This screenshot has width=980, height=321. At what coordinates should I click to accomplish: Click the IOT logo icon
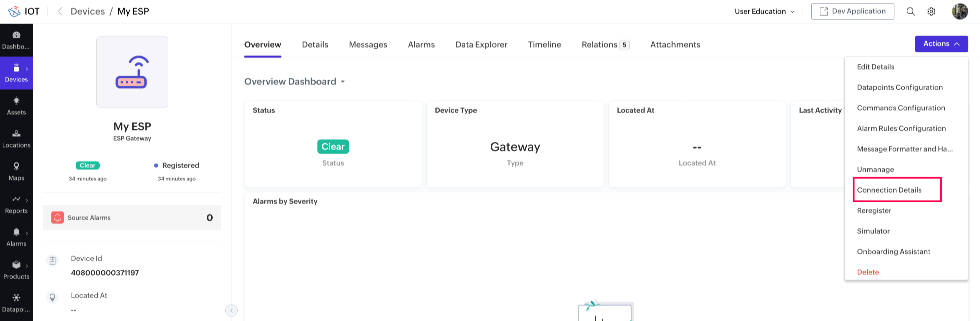pyautogui.click(x=14, y=11)
